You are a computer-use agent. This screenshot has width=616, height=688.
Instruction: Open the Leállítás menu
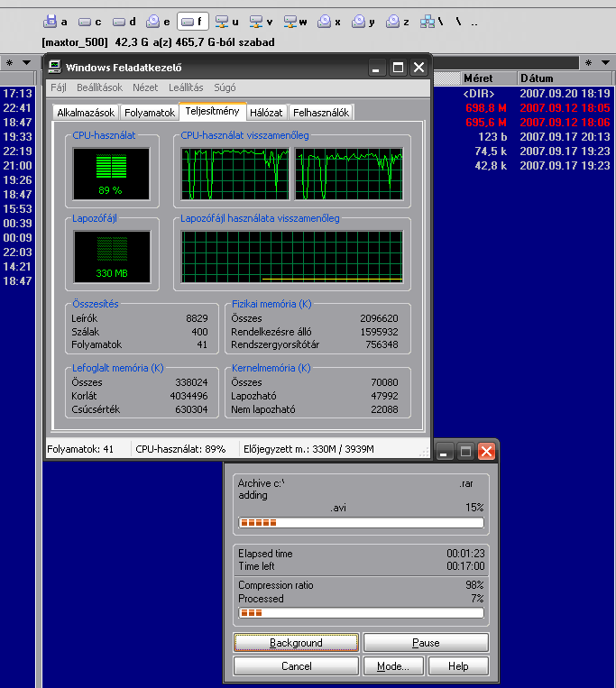(186, 87)
